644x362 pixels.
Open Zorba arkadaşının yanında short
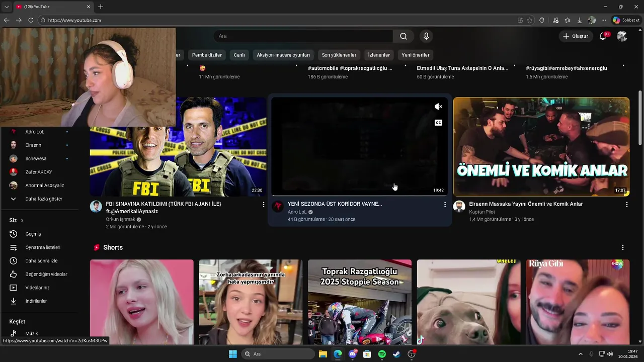point(251,302)
